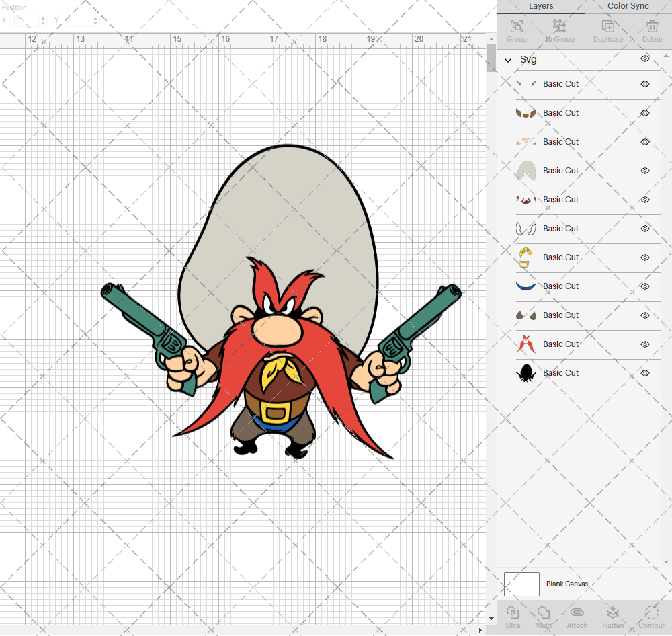672x636 pixels.
Task: Increase Y position with stepper arrow
Action: point(95,18)
